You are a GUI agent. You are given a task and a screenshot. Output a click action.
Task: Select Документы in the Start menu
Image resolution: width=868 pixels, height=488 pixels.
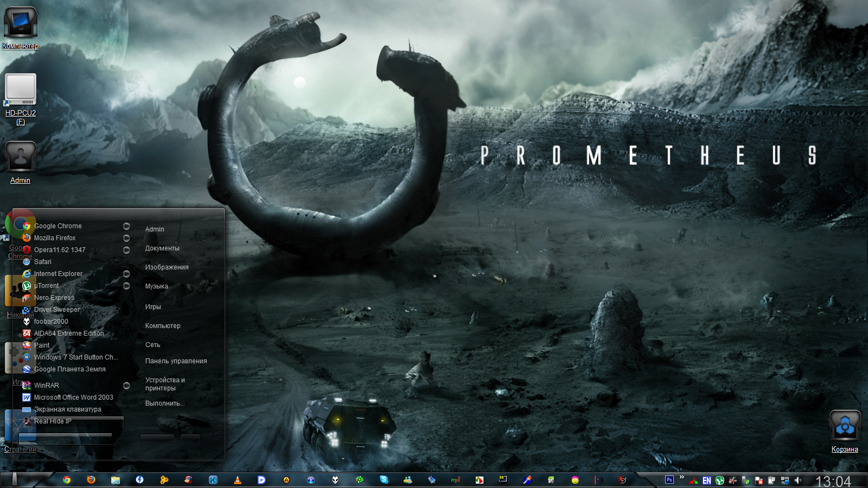[162, 248]
